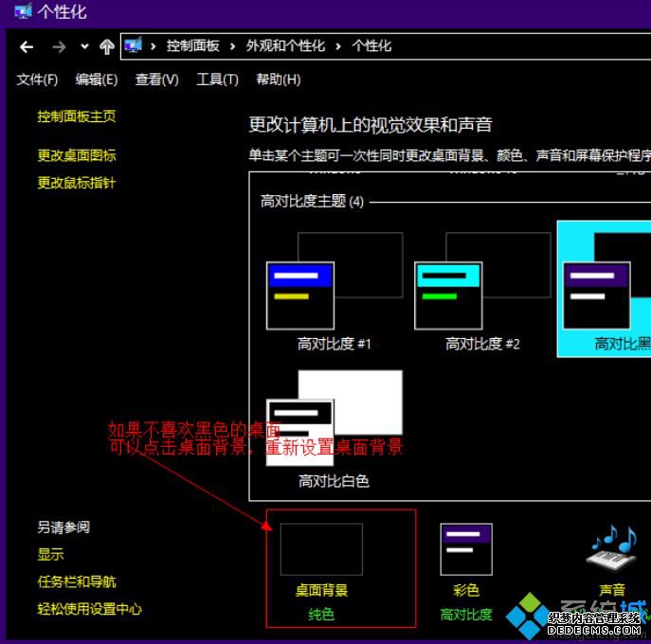The height and width of the screenshot is (644, 651).
Task: Open 编辑(E) menu
Action: [97, 79]
